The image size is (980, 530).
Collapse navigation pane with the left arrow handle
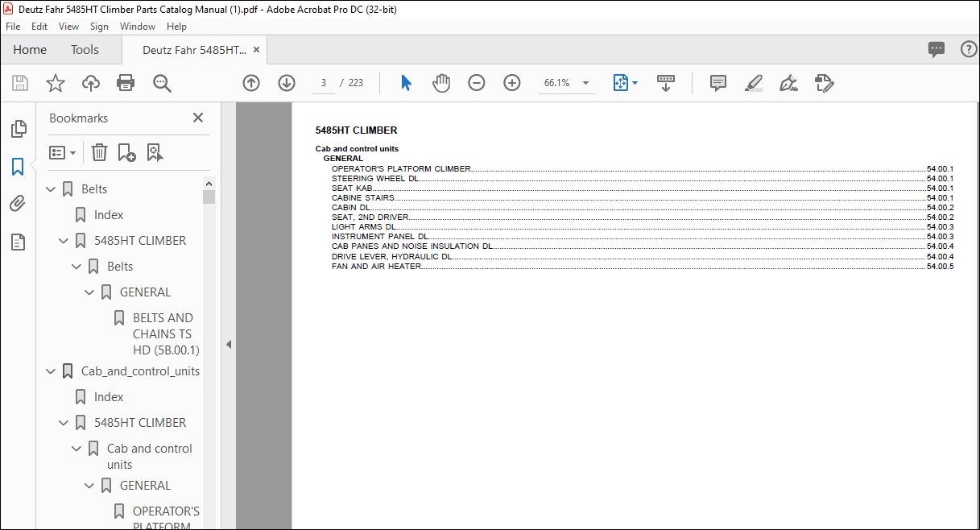[x=228, y=344]
